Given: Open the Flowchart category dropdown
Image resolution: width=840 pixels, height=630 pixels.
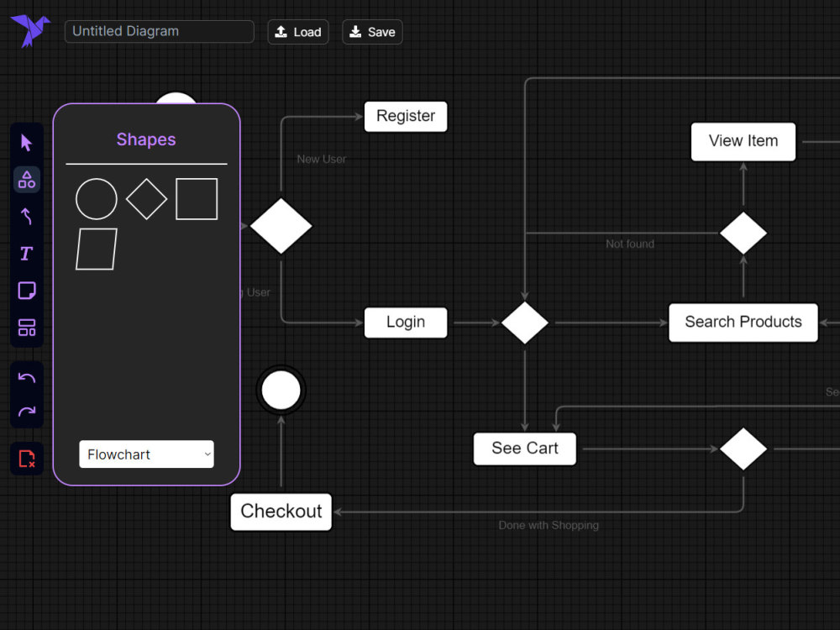Looking at the screenshot, I should (x=146, y=454).
